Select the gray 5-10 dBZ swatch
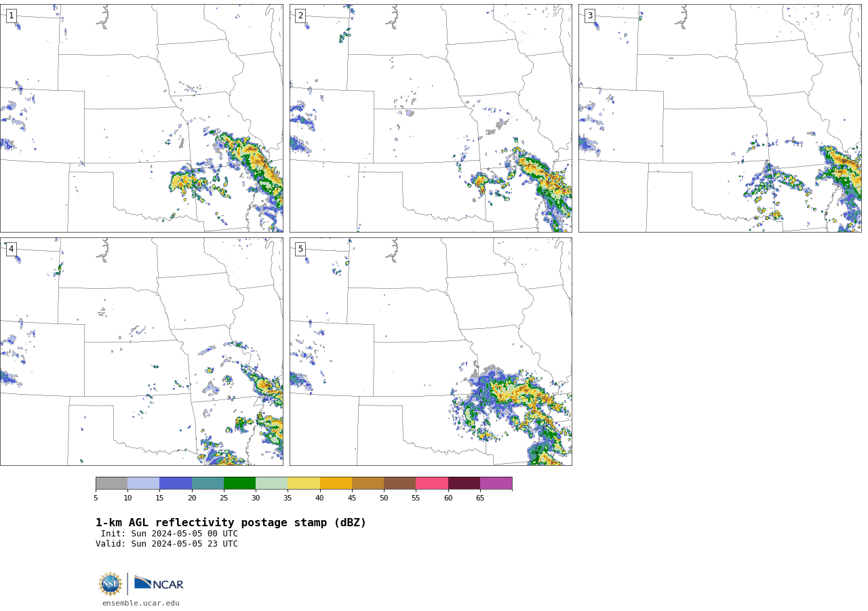 pos(111,484)
